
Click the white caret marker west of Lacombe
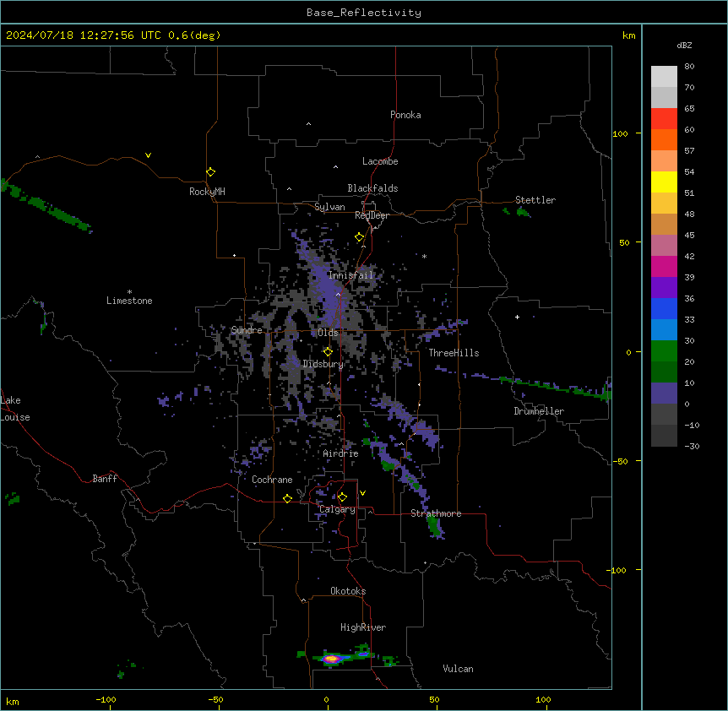pos(335,166)
